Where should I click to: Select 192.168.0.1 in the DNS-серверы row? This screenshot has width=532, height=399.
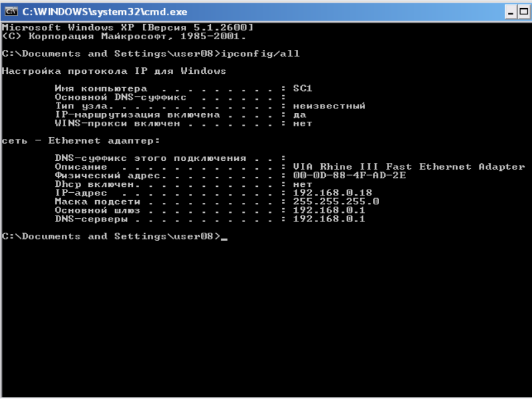pyautogui.click(x=329, y=219)
